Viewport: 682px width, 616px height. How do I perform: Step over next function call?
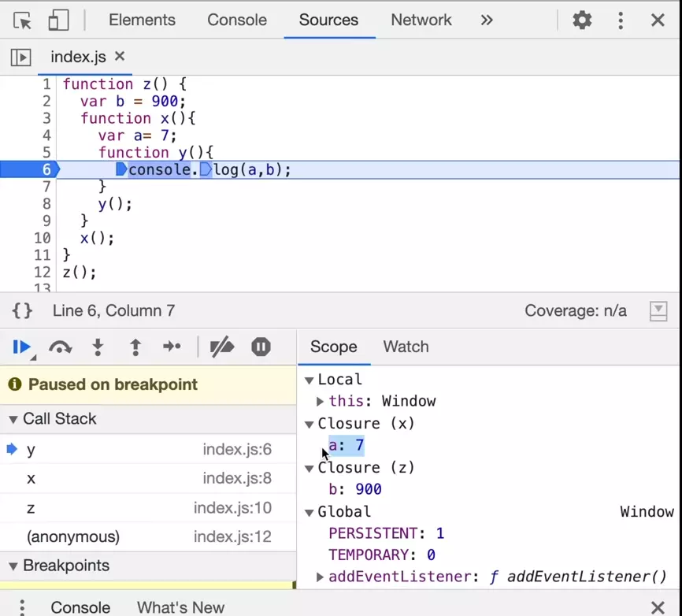pyautogui.click(x=60, y=347)
